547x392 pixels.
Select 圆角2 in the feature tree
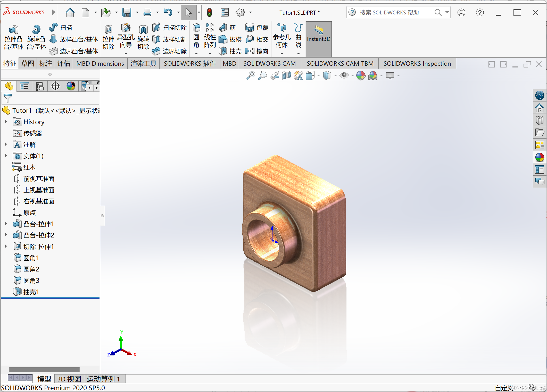click(x=31, y=269)
